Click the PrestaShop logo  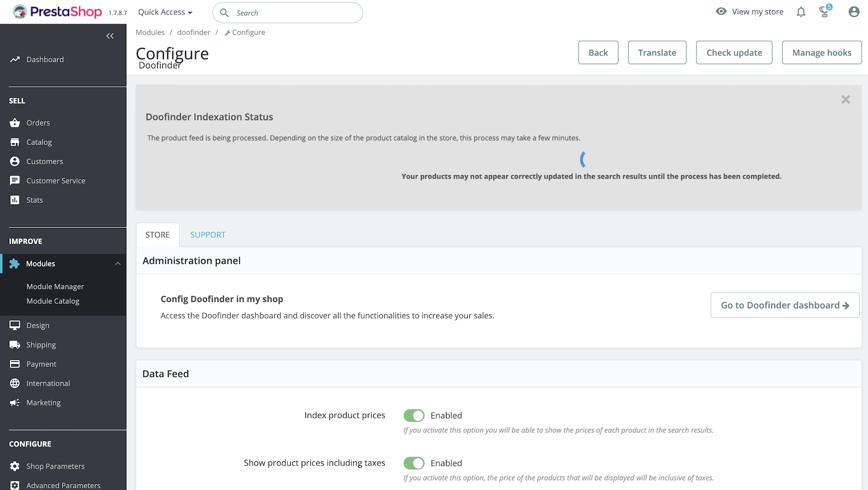click(x=58, y=12)
